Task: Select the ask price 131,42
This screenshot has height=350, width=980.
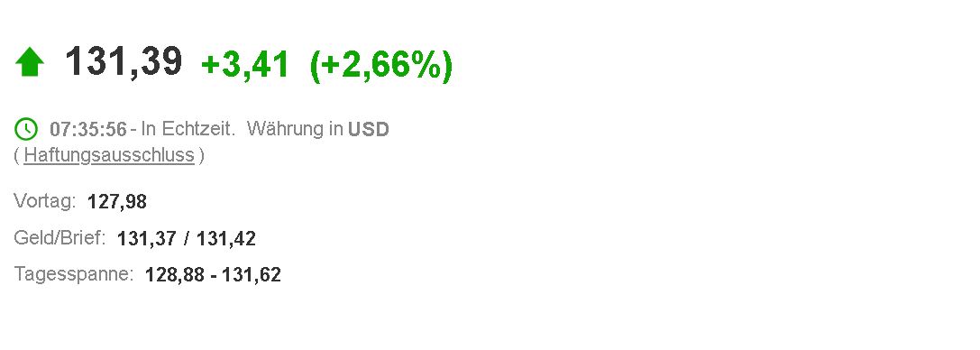Action: tap(226, 239)
